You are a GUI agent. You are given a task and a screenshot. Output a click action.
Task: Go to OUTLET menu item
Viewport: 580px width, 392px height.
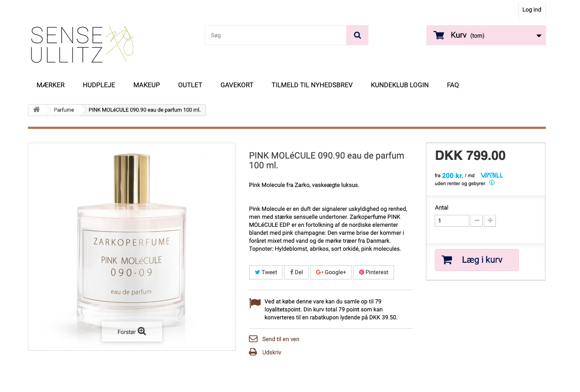coord(190,85)
